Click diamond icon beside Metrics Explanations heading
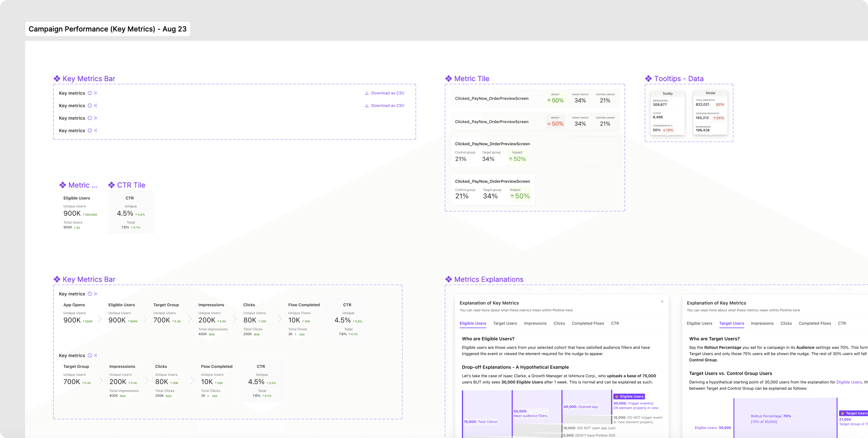The width and height of the screenshot is (868, 438). pyautogui.click(x=448, y=279)
